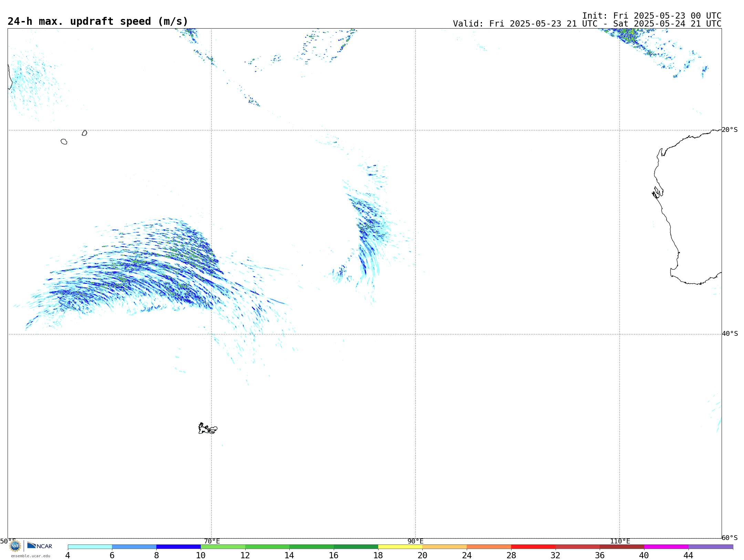The height and width of the screenshot is (560, 744).
Task: Click the 70°E longitude label
Action: click(x=212, y=541)
